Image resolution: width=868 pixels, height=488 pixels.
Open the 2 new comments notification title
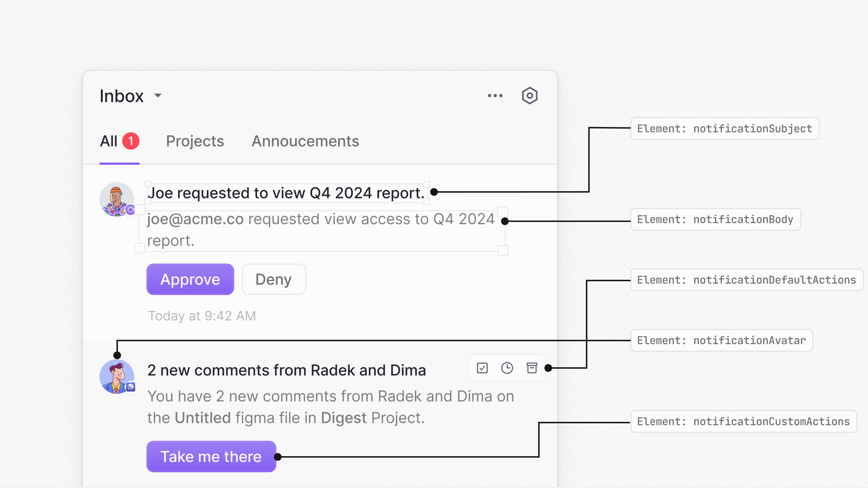[x=286, y=370]
